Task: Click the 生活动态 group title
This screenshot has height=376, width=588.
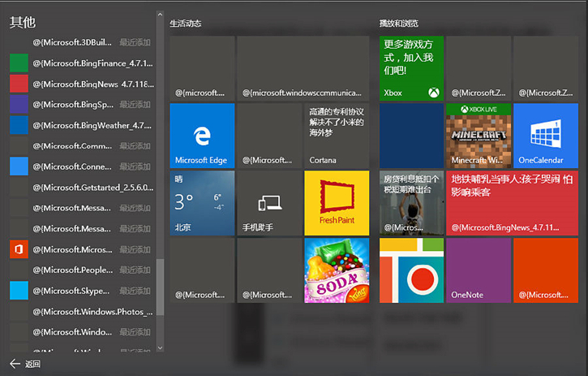Action: click(186, 24)
